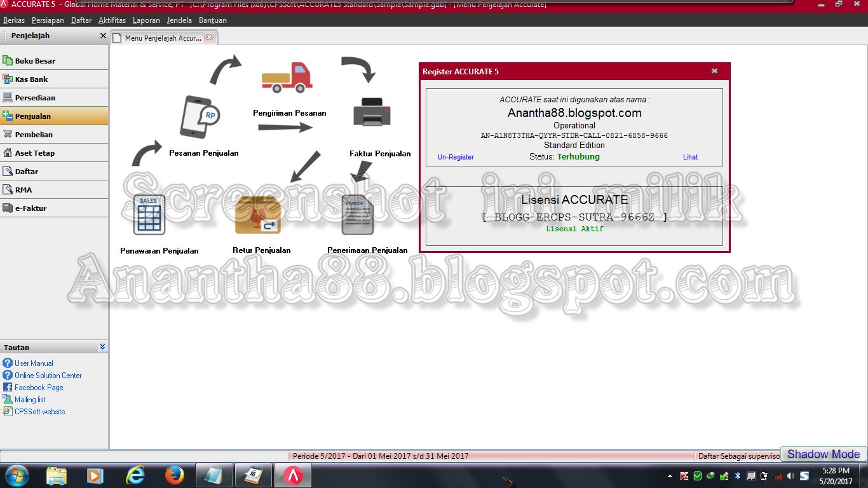The image size is (868, 488).
Task: Click the Status: Terhubung text
Action: (x=564, y=156)
